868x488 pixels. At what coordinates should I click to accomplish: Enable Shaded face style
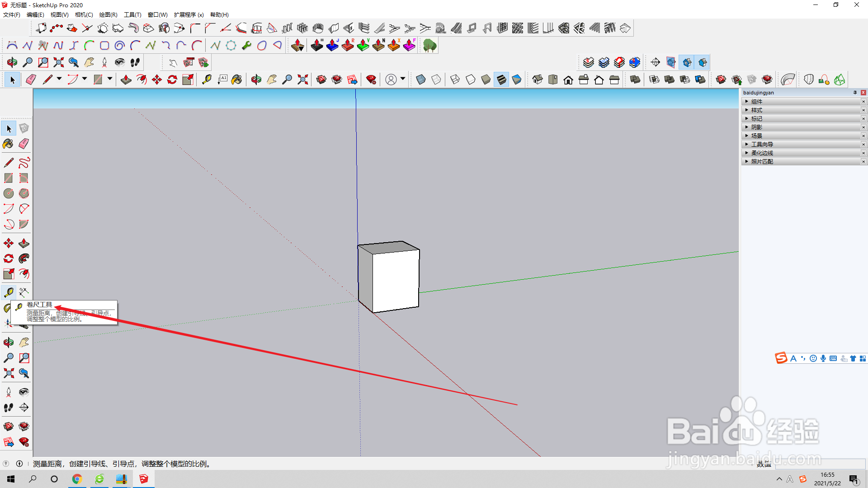tap(486, 80)
